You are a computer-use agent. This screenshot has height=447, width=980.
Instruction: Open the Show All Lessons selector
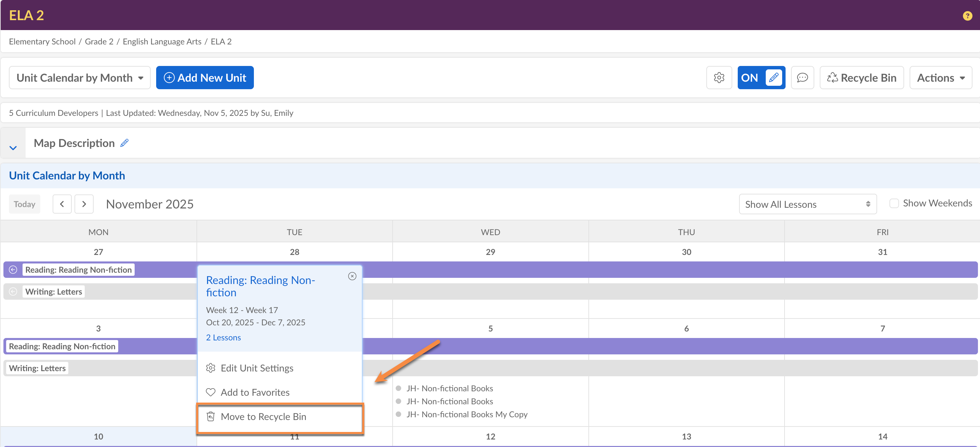(x=807, y=204)
